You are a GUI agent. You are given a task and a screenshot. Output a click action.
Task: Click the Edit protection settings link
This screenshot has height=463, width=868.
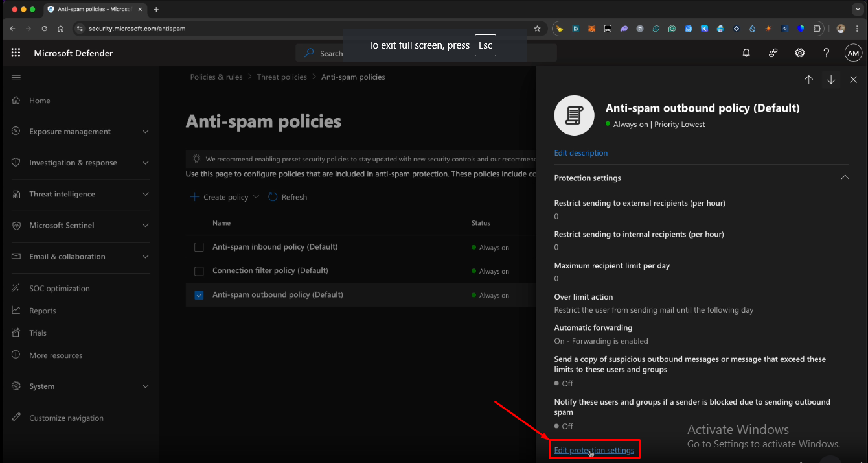594,450
